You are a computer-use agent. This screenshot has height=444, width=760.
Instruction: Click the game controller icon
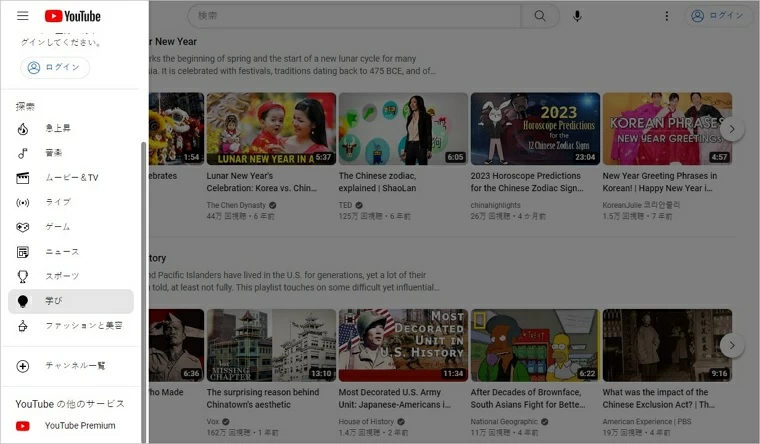pos(23,227)
